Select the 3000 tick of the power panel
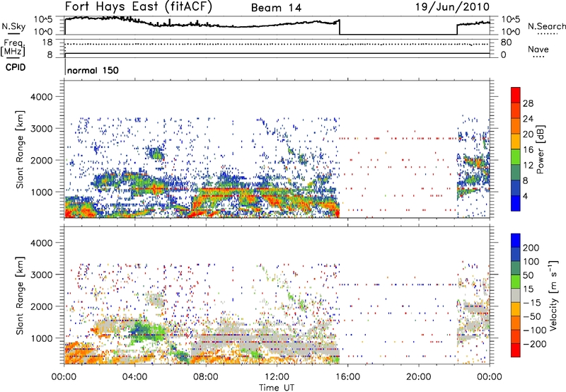566x392 pixels. 41,129
